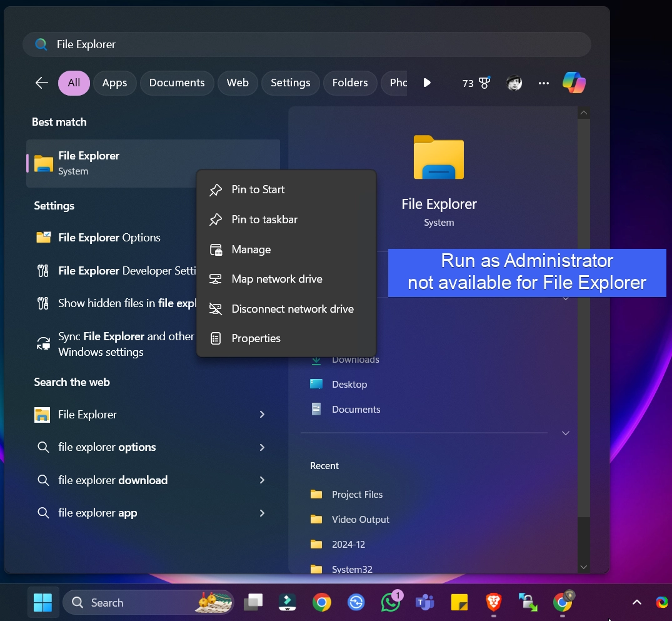Open Windows Start button on taskbar
Viewport: 672px width, 621px height.
coord(43,603)
